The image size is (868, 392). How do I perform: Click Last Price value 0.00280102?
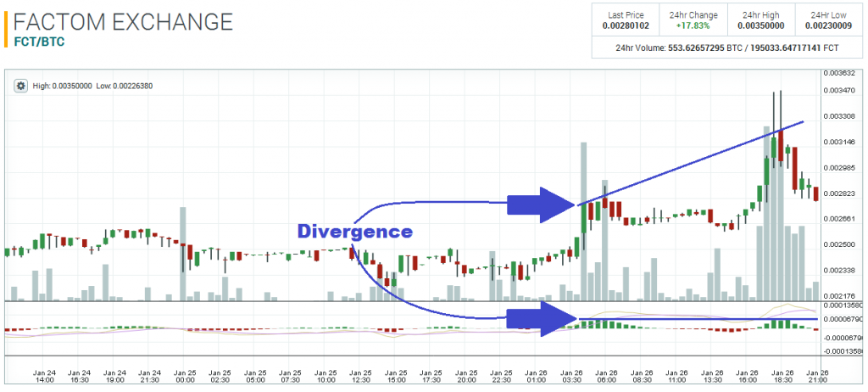626,25
